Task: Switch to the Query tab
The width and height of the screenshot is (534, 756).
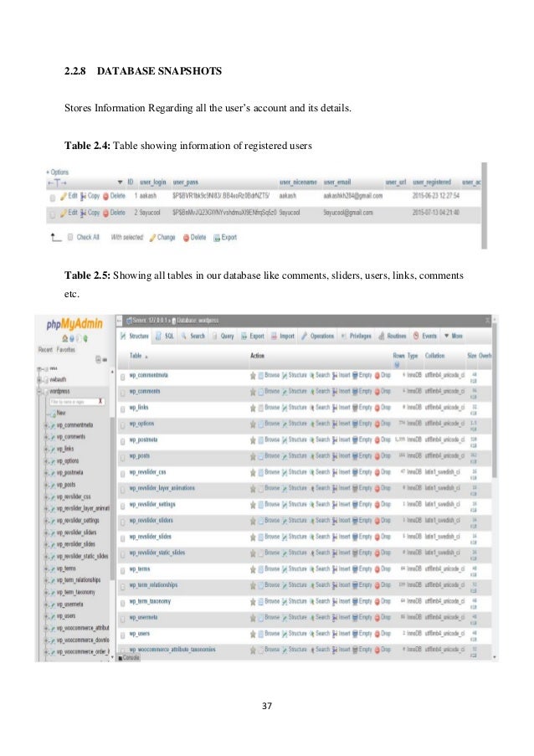Action: coord(223,336)
